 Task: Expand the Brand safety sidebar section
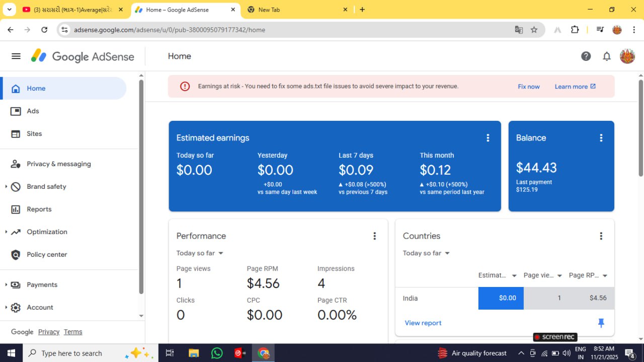point(7,187)
